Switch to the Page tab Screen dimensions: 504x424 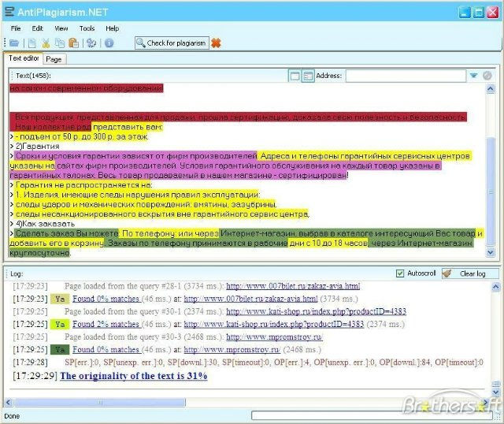point(54,59)
